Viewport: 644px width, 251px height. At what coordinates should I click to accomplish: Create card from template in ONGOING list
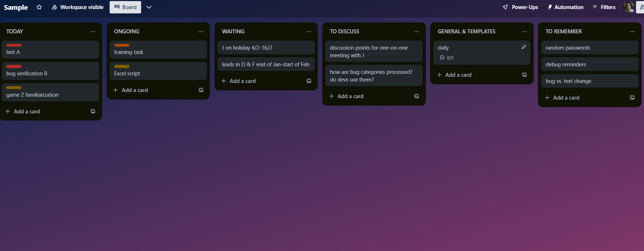point(201,90)
